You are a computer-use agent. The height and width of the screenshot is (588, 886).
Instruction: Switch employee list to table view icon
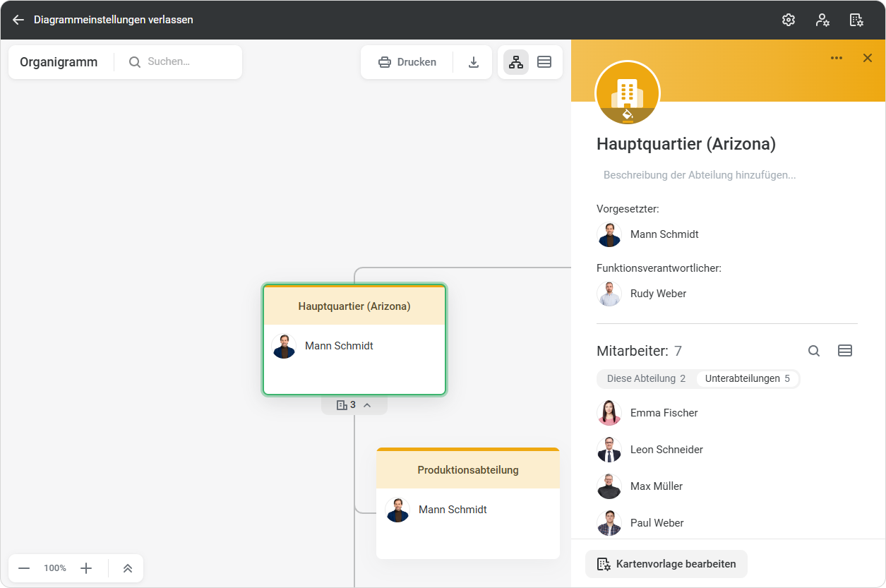click(x=845, y=351)
